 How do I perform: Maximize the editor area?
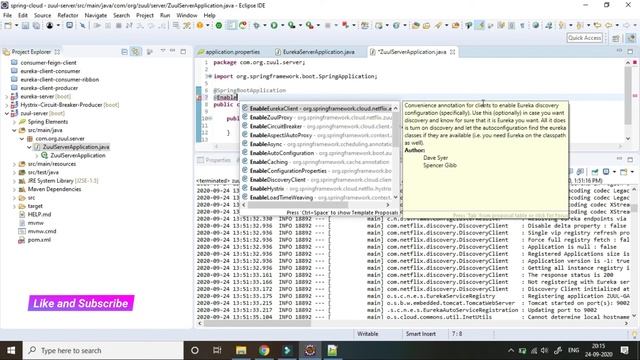630,51
